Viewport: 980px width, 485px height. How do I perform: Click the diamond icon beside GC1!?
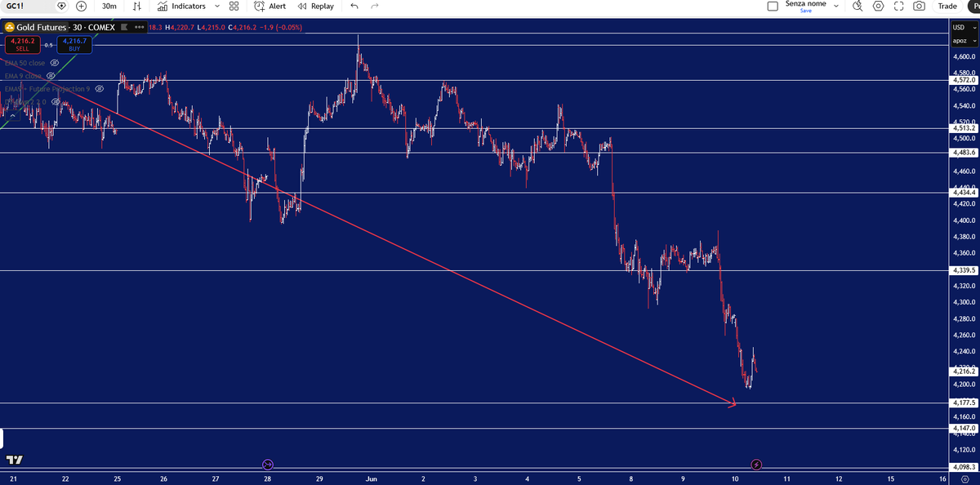(x=62, y=6)
